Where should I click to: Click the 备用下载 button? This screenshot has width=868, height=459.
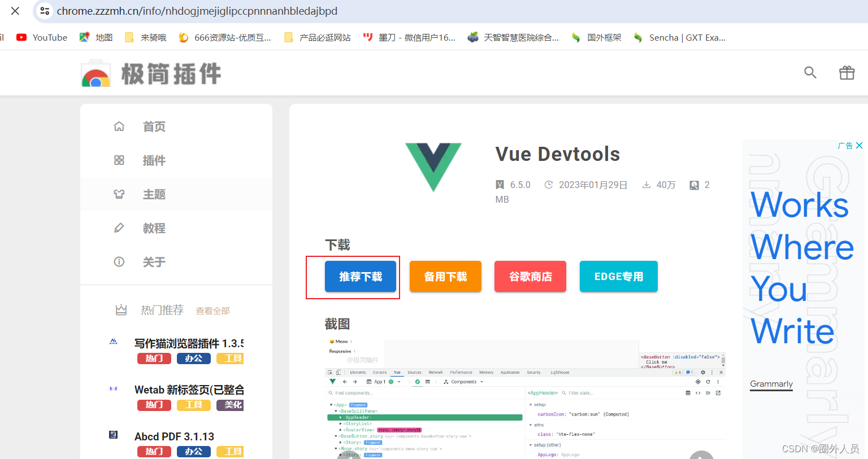[445, 277]
